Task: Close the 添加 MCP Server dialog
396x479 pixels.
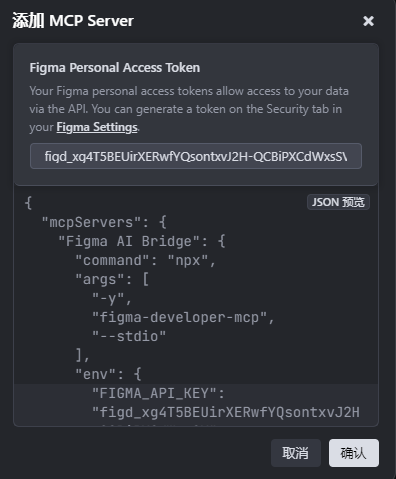Action: click(x=368, y=21)
